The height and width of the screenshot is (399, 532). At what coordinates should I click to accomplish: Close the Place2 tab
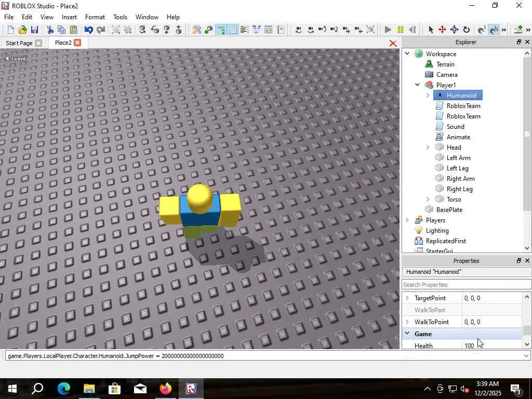click(x=78, y=43)
